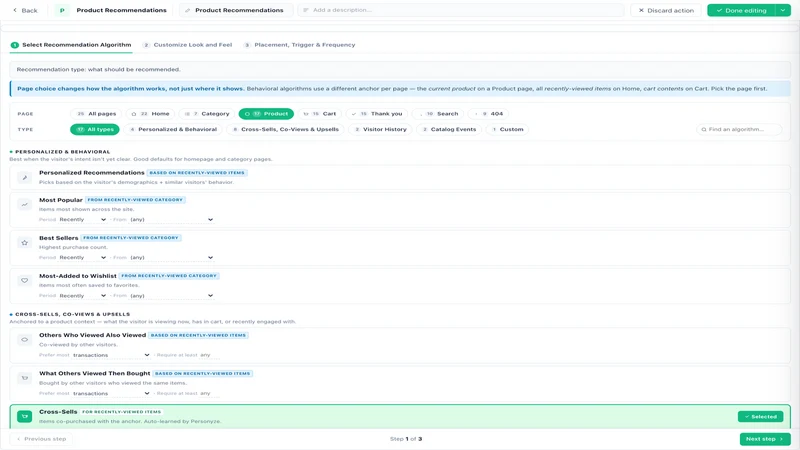Open Most-Added to Wishlist From dropdown
The width and height of the screenshot is (800, 450).
pos(171,296)
